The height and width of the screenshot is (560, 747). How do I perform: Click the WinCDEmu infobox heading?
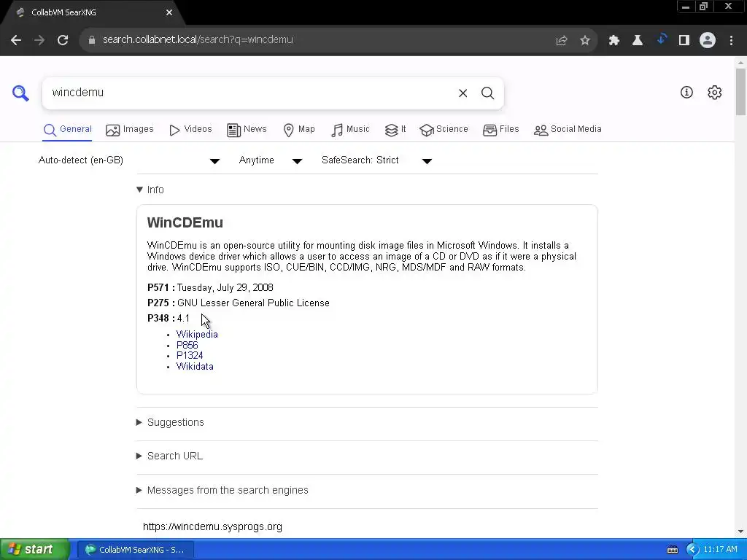coord(185,223)
